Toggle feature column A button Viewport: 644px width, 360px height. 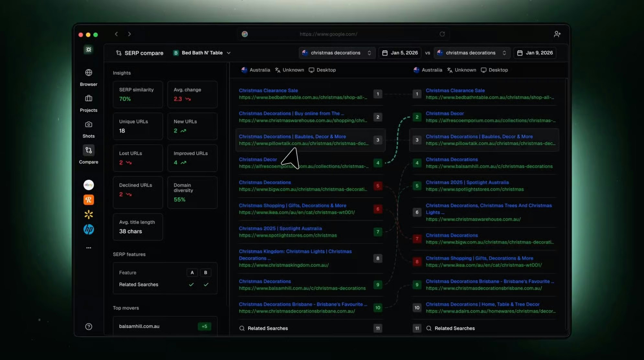pos(192,273)
